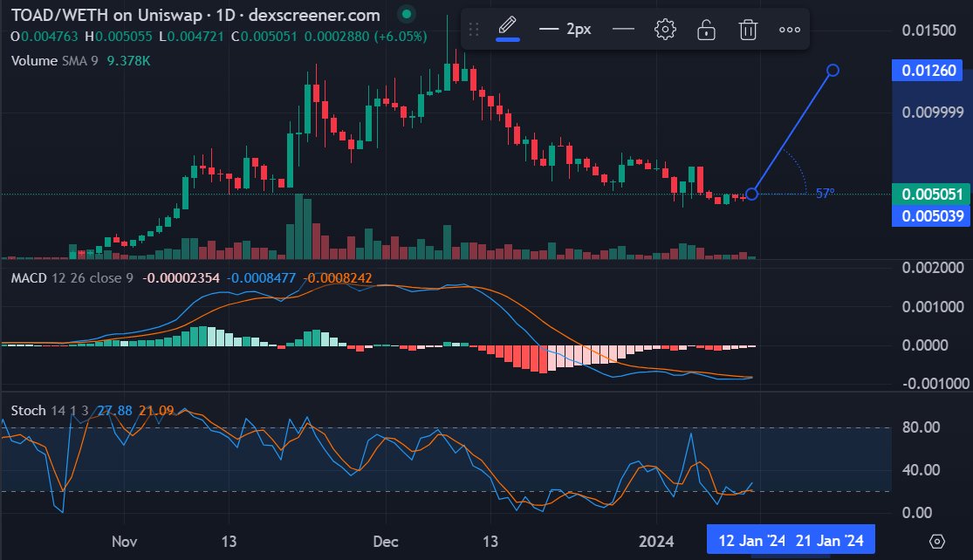Click the 40.00 Stoch scale label
This screenshot has width=973, height=560.
coord(921,470)
